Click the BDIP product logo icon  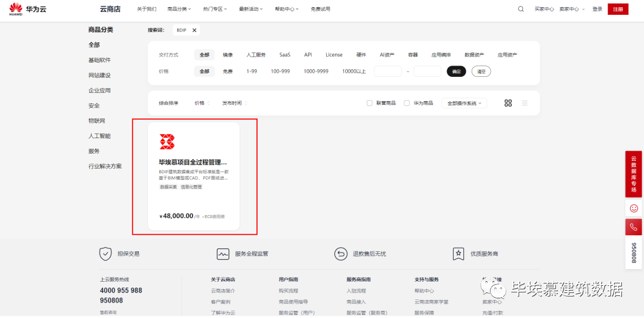click(167, 142)
